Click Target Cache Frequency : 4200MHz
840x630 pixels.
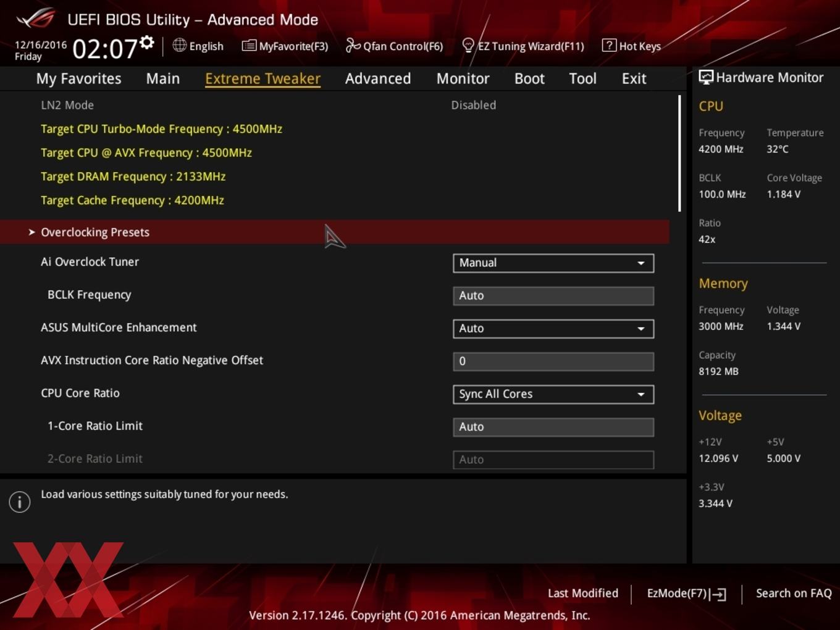pyautogui.click(x=132, y=200)
